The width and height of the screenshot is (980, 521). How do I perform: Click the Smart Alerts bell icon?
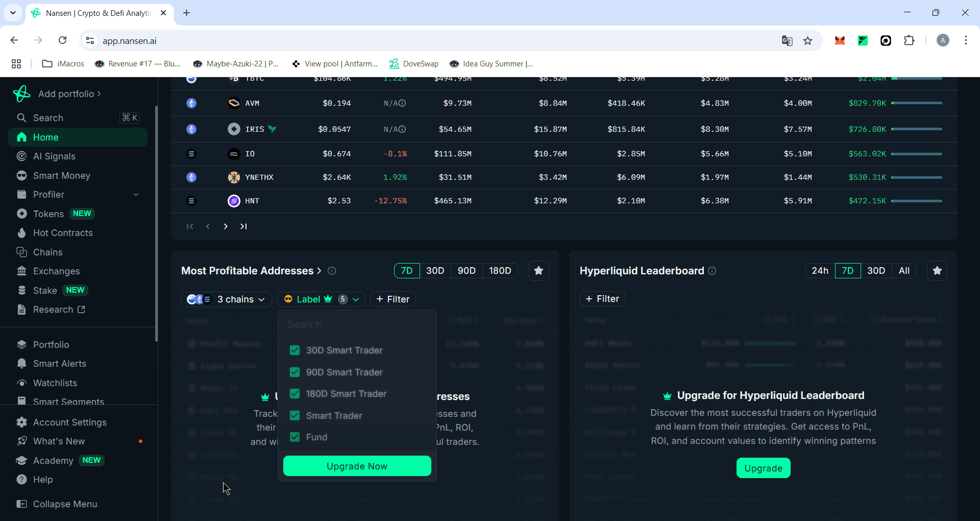point(21,364)
